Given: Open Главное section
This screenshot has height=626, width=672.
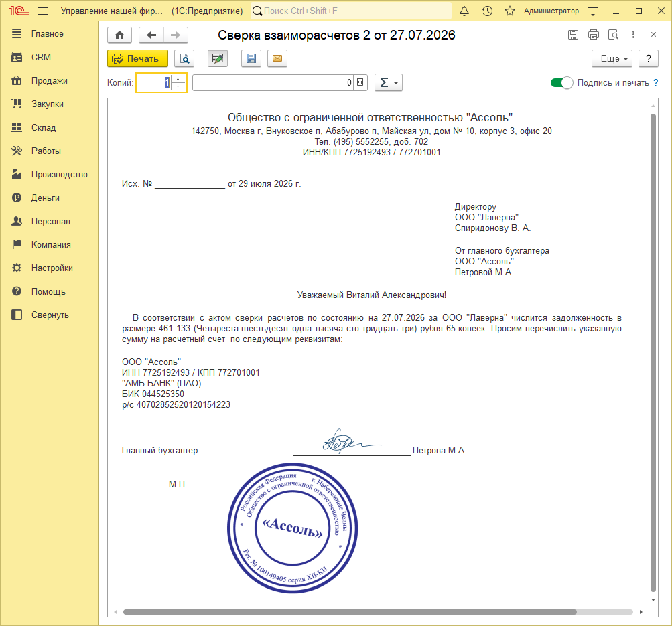Looking at the screenshot, I should [x=50, y=34].
